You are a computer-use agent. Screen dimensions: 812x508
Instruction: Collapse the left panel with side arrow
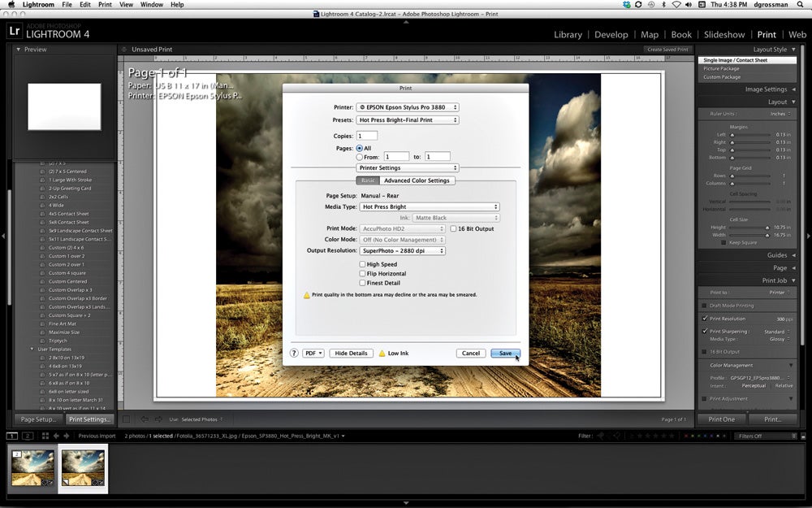click(x=3, y=236)
